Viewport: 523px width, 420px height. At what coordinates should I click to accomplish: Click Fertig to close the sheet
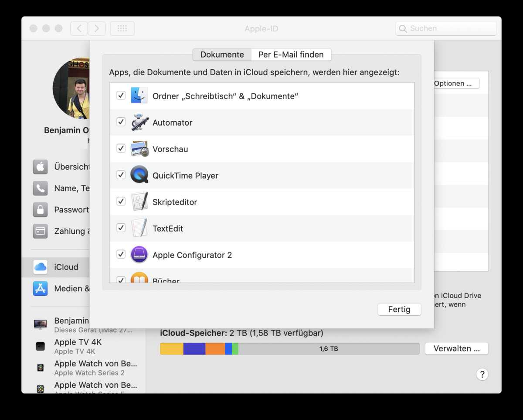click(x=399, y=309)
